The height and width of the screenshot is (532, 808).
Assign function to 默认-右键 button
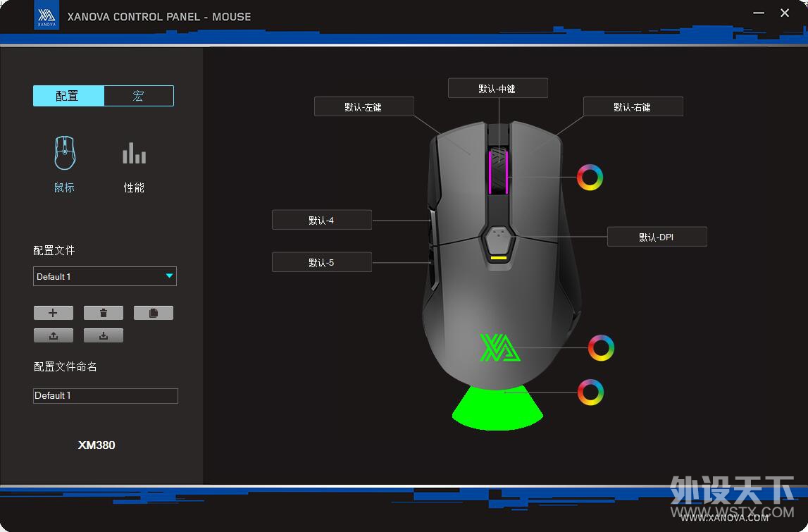coord(633,106)
